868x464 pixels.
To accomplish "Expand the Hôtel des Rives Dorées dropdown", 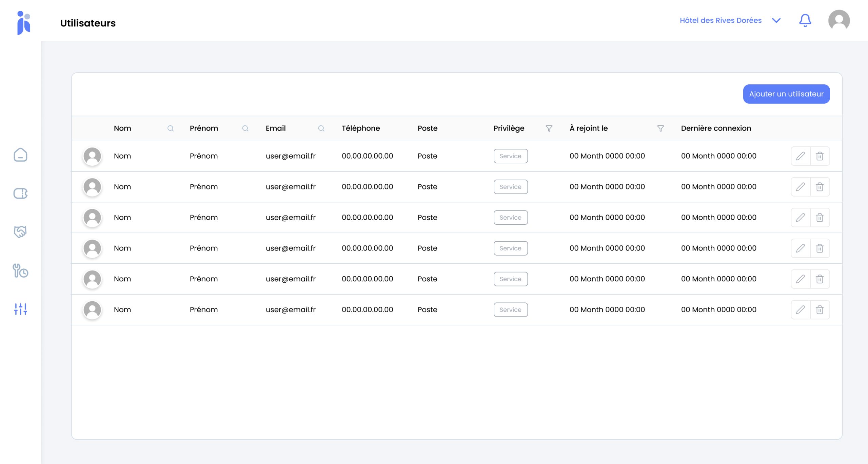I will [x=776, y=21].
